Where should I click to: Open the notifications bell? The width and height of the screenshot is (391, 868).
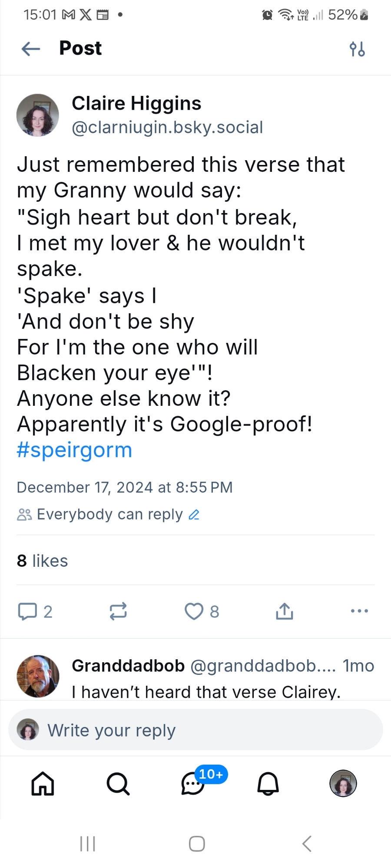268,784
